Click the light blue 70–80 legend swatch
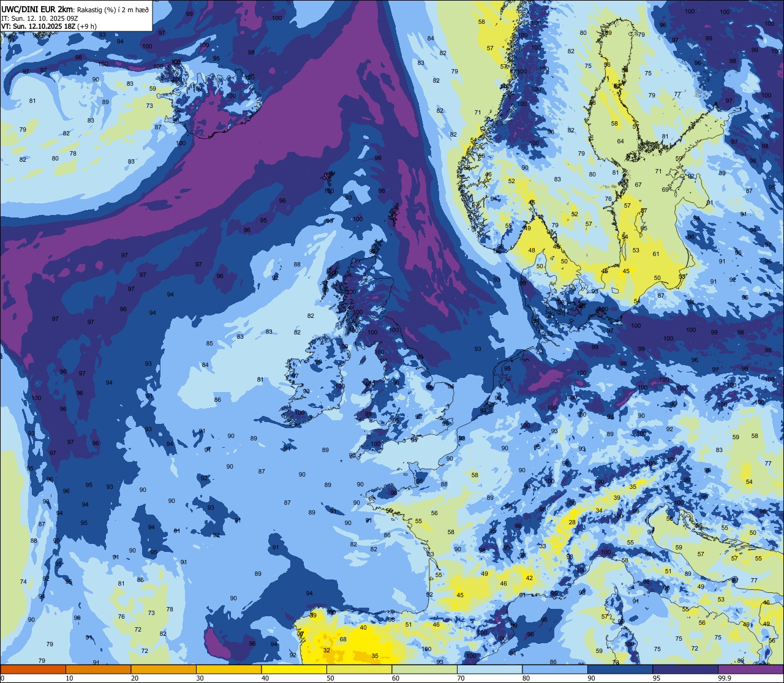 click(489, 669)
